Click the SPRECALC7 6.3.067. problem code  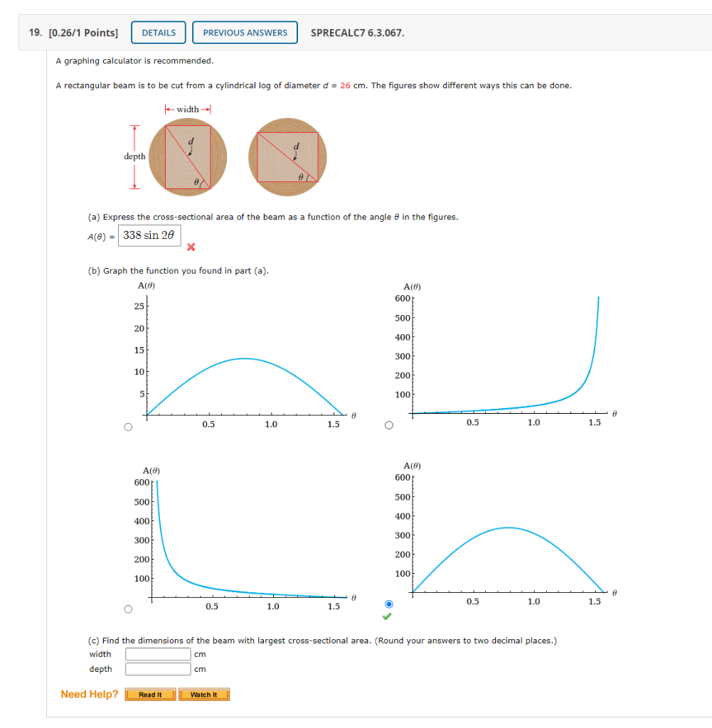point(357,33)
